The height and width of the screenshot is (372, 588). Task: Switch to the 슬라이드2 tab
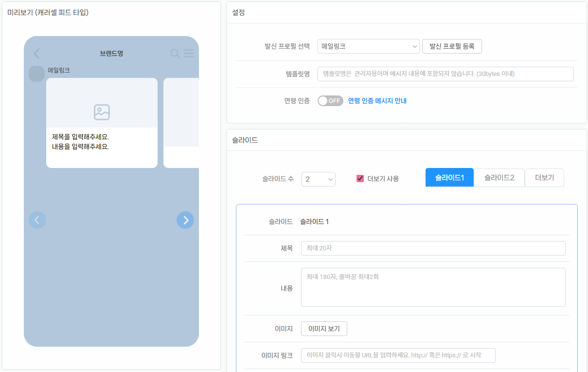coord(499,178)
